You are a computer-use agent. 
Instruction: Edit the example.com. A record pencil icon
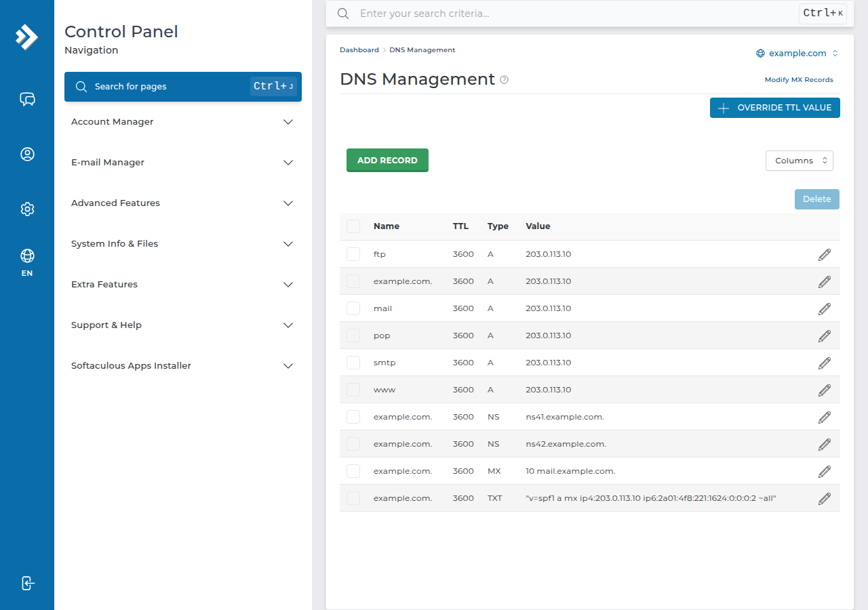825,282
